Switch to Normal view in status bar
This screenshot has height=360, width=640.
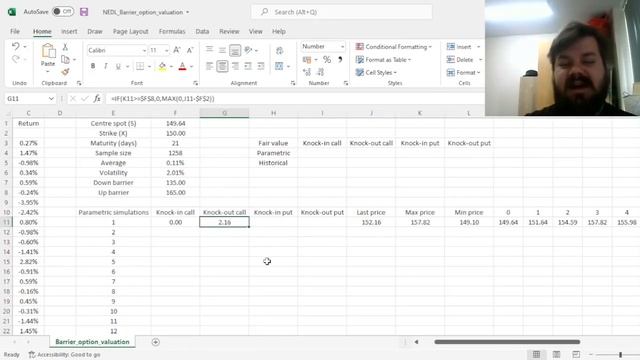[536, 354]
